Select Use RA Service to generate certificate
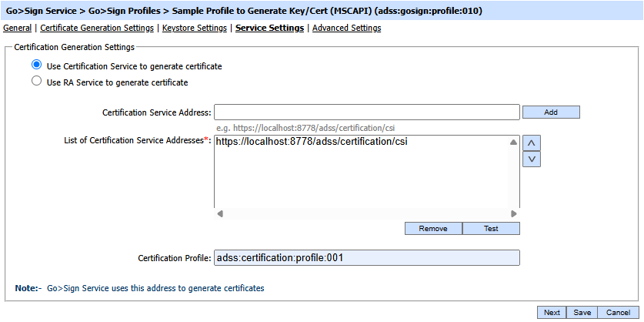Screen dimensions: 644x322 click(x=36, y=82)
